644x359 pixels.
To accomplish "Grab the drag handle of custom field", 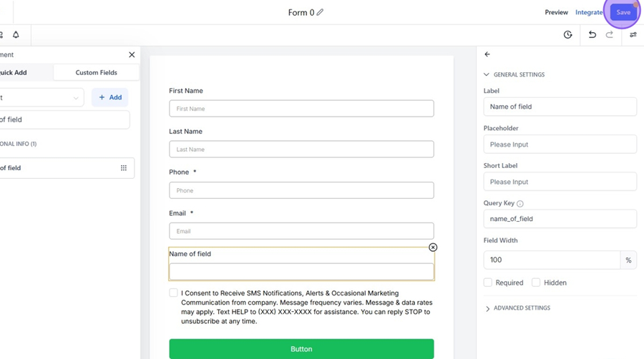I will 124,168.
